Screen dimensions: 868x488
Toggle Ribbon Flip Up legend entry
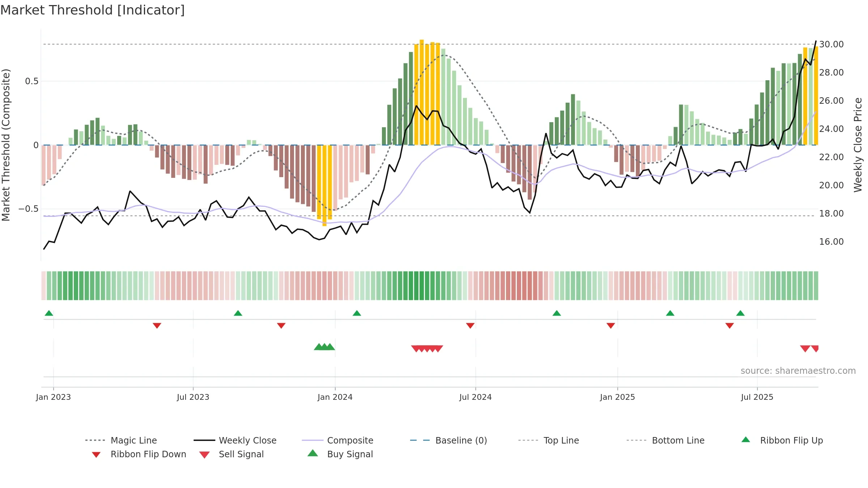(782, 440)
